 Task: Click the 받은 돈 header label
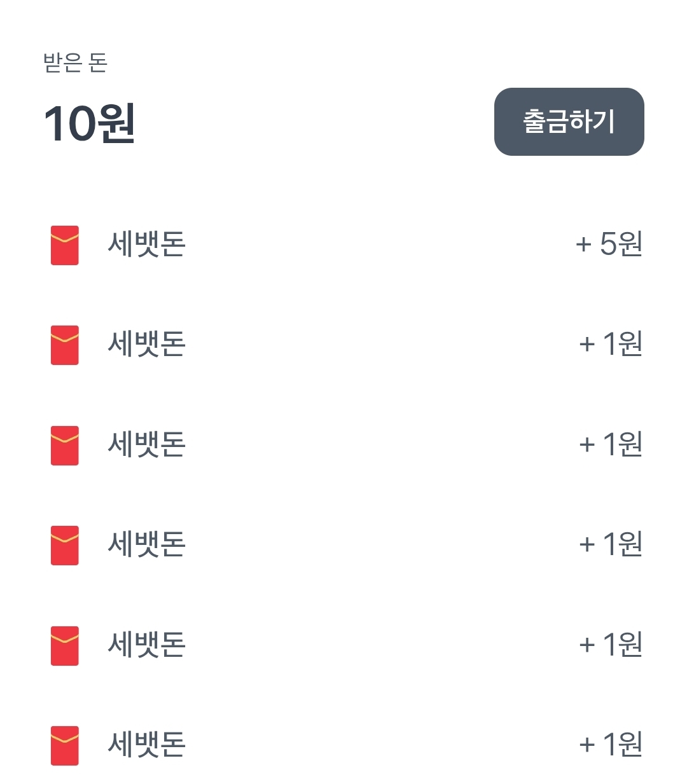(75, 63)
